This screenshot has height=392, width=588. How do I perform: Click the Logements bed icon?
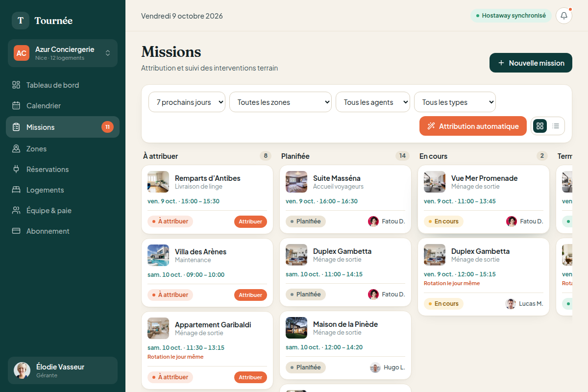point(16,190)
